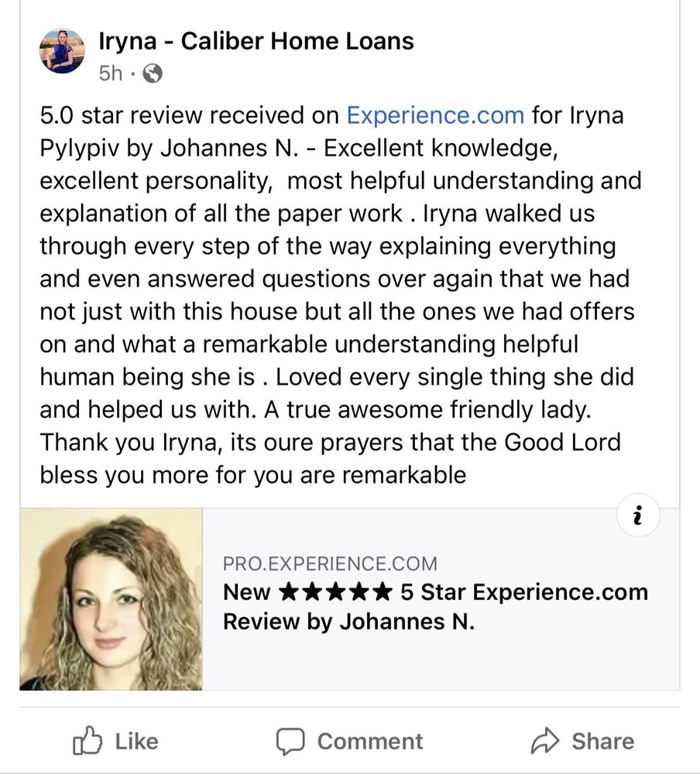Click the PRO.EXPERIENCE.COM domain label
Viewport: 700px width, 774px height.
[x=330, y=563]
